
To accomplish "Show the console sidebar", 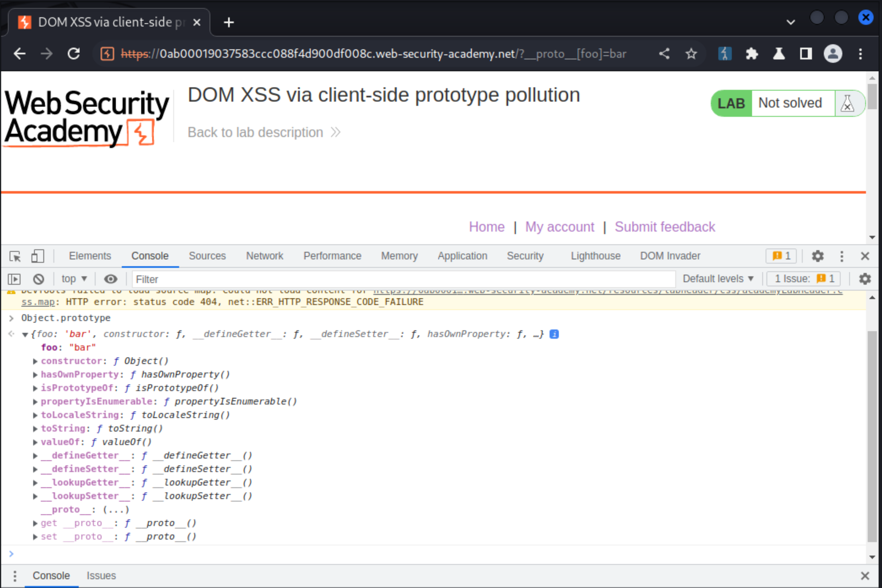I will click(x=14, y=279).
